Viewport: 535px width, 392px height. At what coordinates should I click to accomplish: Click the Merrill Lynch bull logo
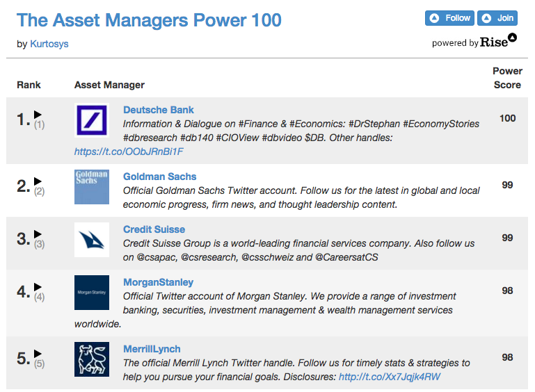point(92,359)
